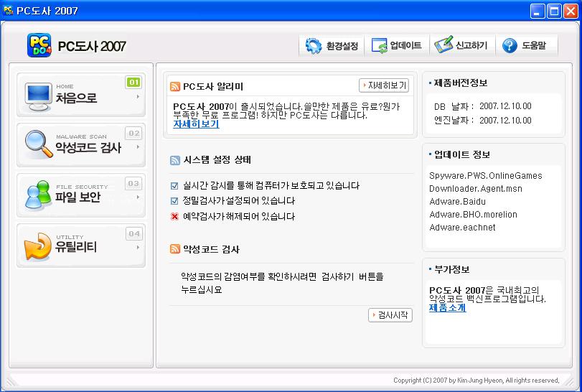Toggle 실시간 감시 protection checkbox
Viewport: 582px width, 392px height.
point(174,186)
